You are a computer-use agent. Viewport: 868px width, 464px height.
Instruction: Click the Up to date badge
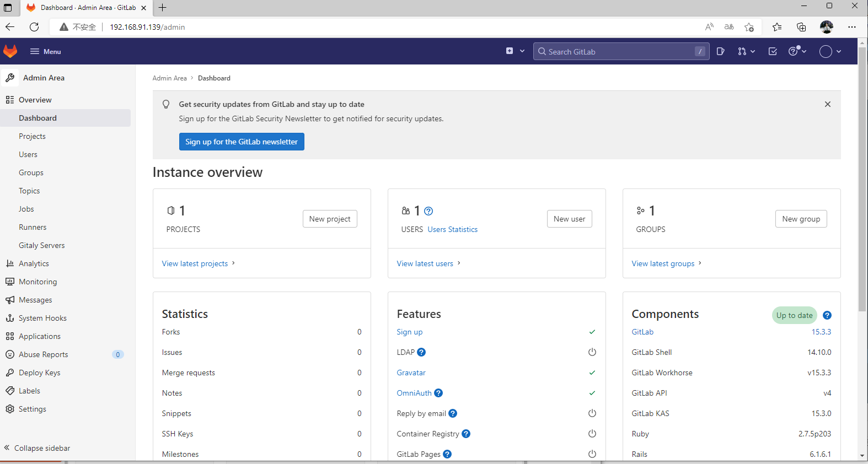[794, 315]
